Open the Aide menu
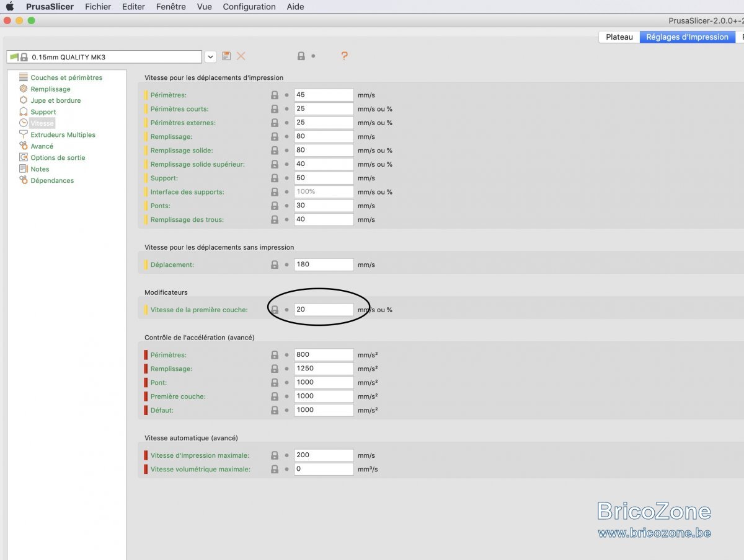Image resolution: width=744 pixels, height=560 pixels. pos(295,7)
